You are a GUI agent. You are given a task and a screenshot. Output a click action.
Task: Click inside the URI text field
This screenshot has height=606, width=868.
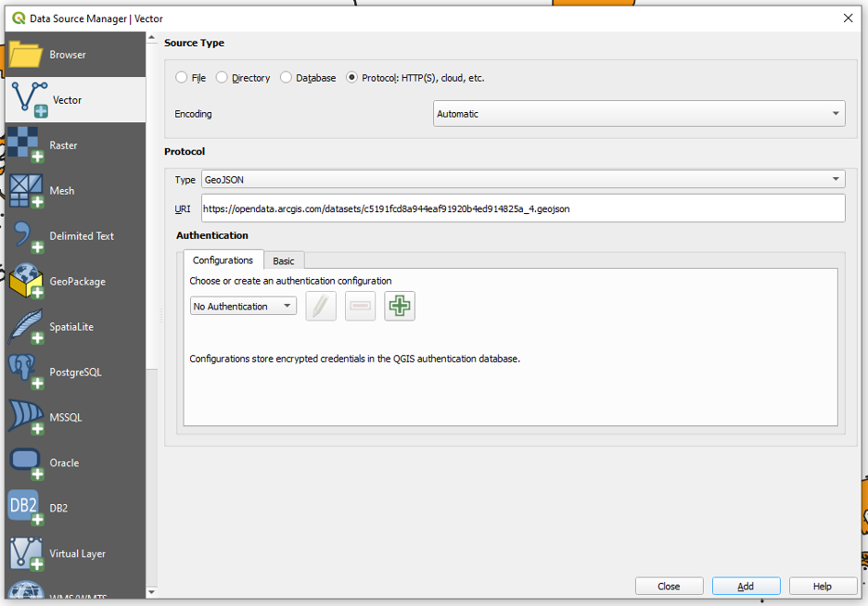519,208
